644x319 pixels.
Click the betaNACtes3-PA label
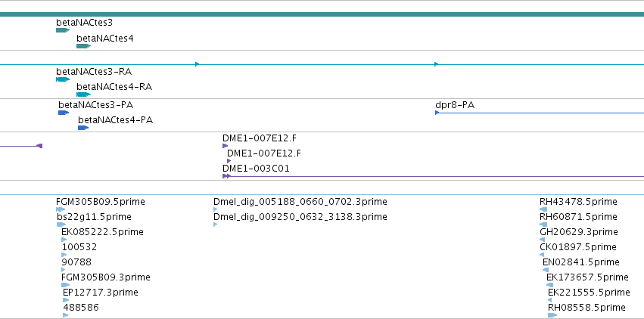pyautogui.click(x=95, y=105)
